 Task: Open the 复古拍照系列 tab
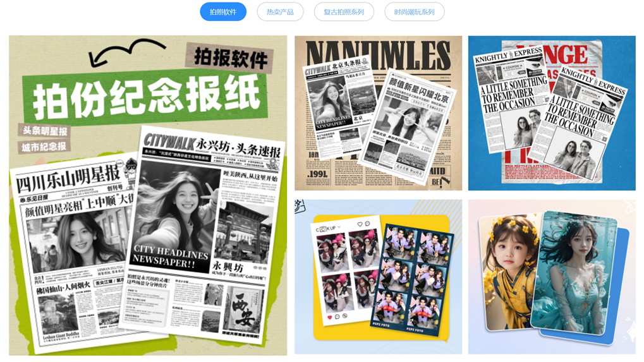(344, 12)
